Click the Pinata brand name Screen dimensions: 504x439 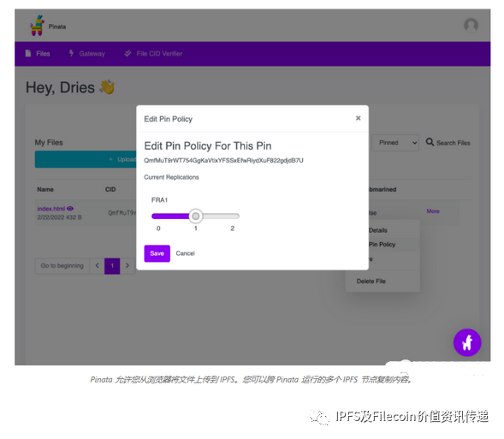pyautogui.click(x=57, y=27)
